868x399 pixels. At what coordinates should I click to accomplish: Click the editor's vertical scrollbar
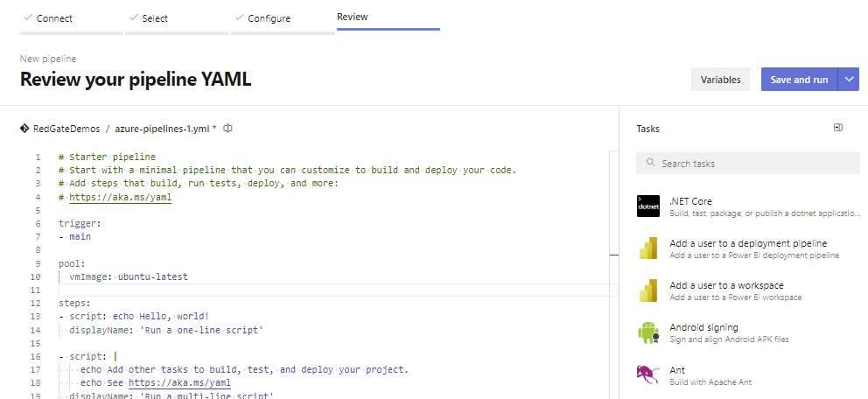coord(613,201)
